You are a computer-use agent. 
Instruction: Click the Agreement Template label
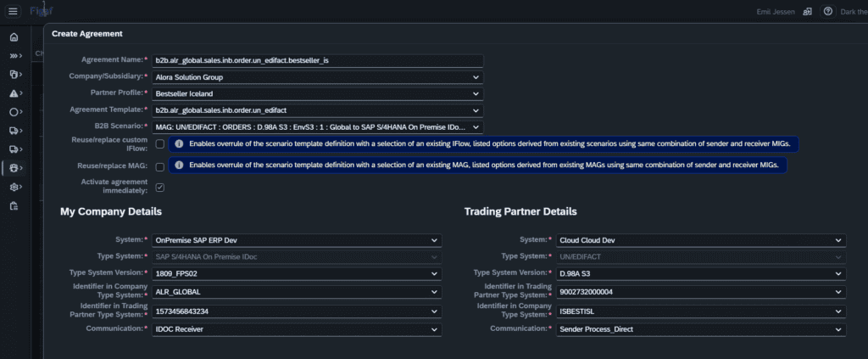(111, 109)
